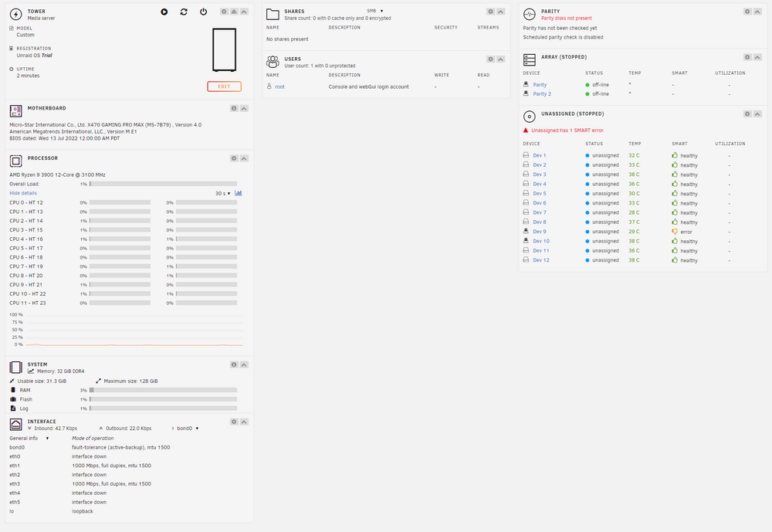The image size is (772, 532).
Task: Click the CPU Overall Load bar
Action: tap(163, 184)
